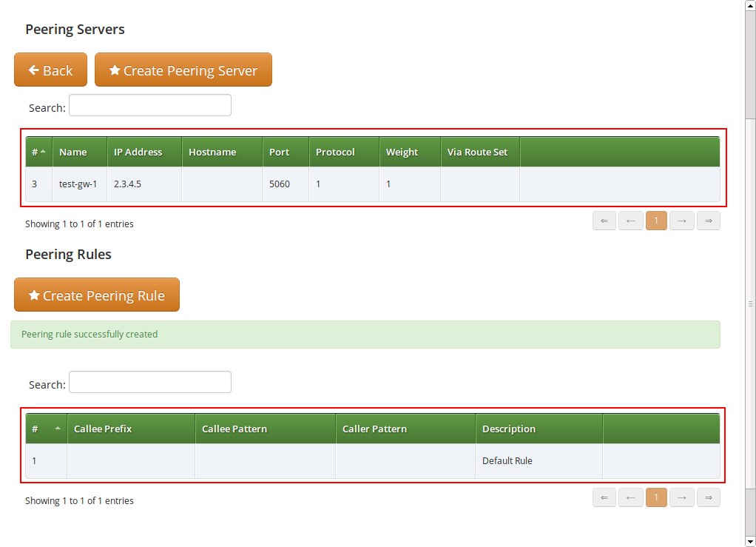
Task: Sort servers by Port header
Action: (x=286, y=152)
